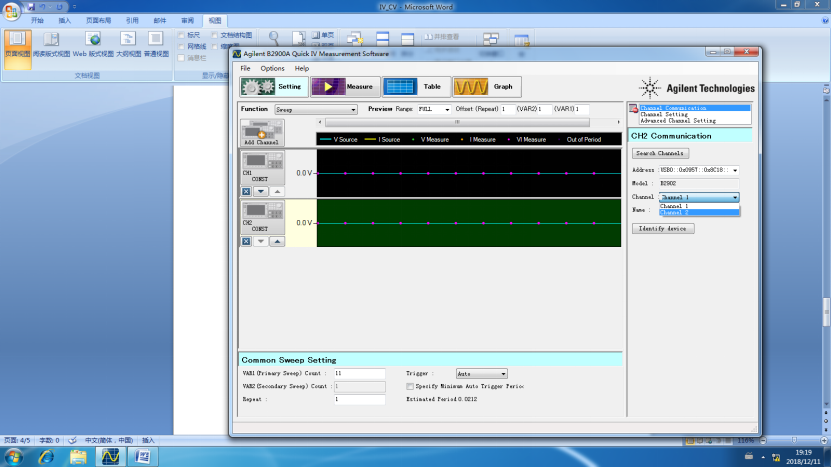
Task: Delete CH2 using its X button
Action: point(246,241)
